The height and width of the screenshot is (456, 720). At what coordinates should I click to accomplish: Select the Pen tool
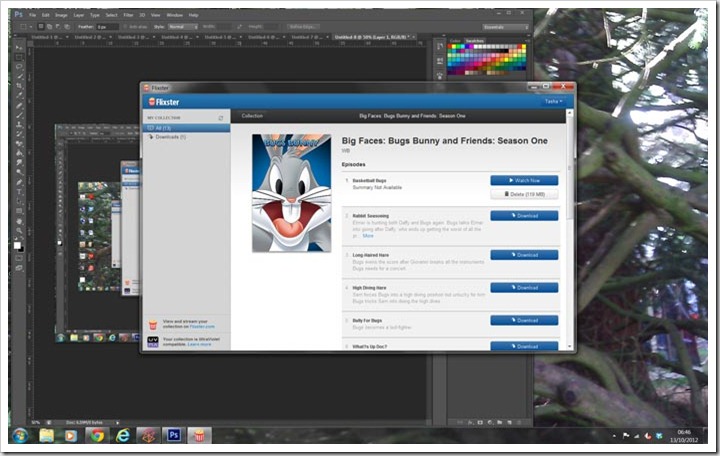18,182
